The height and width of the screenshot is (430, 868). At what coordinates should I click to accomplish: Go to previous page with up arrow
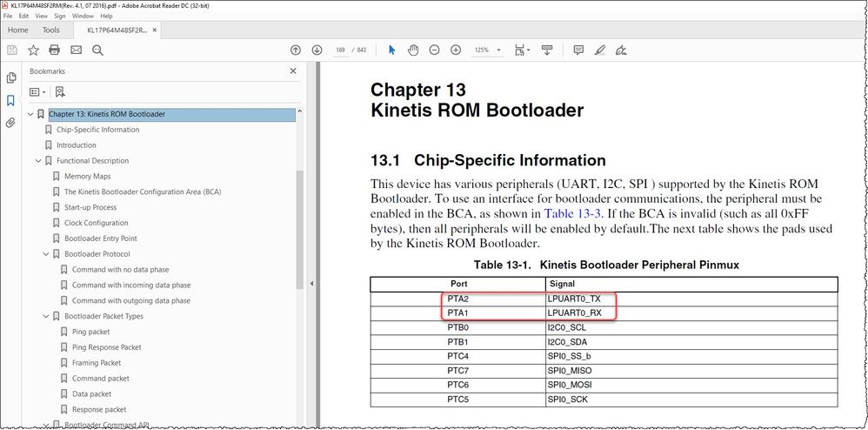click(296, 50)
